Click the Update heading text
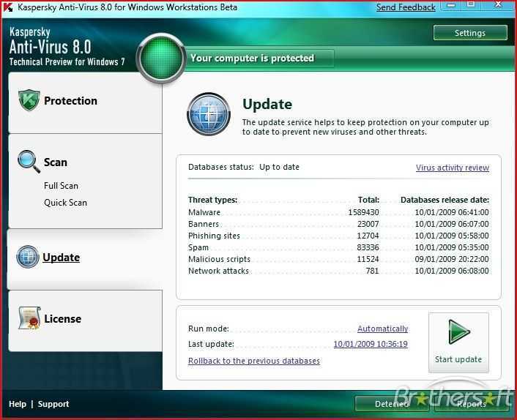The width and height of the screenshot is (517, 420). click(x=267, y=105)
